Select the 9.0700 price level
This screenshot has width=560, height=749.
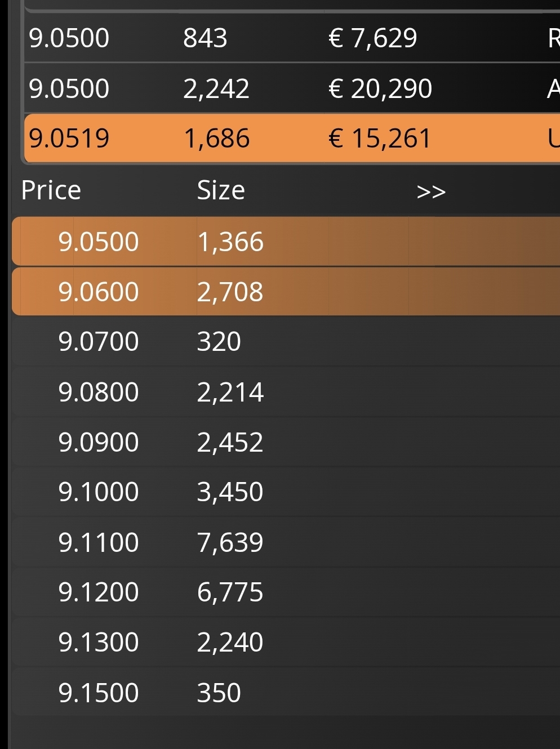[x=99, y=342]
